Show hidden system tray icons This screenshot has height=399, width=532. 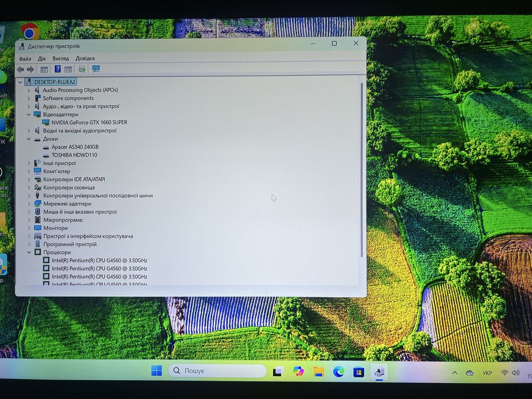pyautogui.click(x=454, y=373)
